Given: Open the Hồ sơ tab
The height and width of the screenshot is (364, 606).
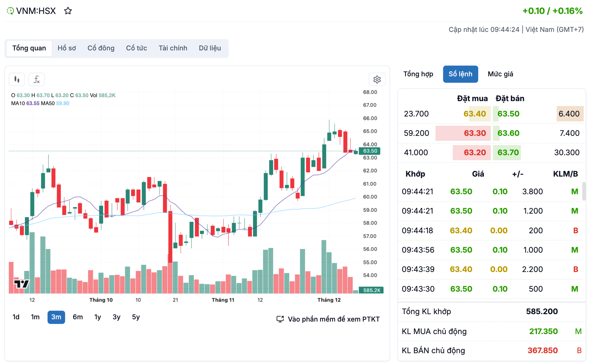Looking at the screenshot, I should click(67, 48).
